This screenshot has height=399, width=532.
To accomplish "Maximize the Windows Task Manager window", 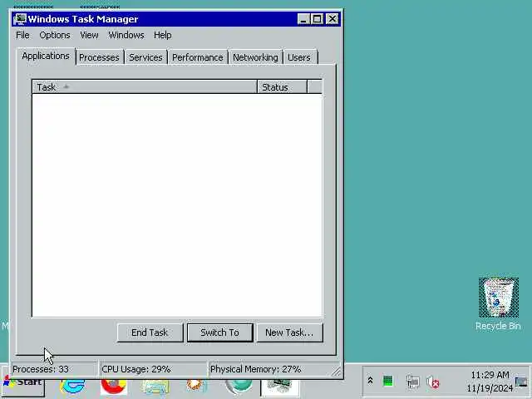I will click(x=318, y=19).
